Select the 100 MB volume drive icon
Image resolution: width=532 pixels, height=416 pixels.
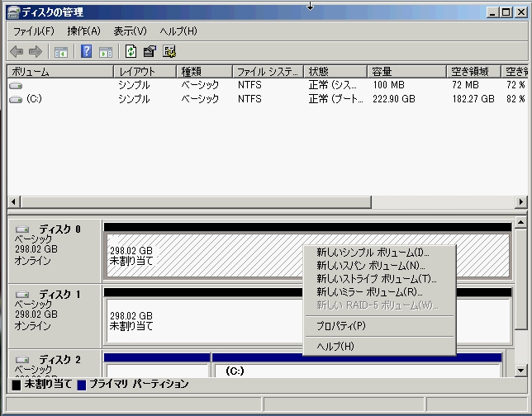(16, 86)
